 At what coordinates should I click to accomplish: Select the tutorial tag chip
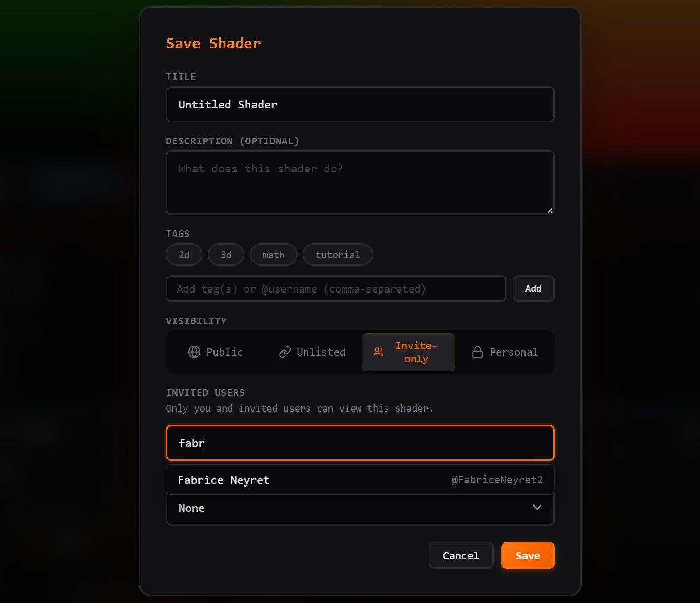337,255
